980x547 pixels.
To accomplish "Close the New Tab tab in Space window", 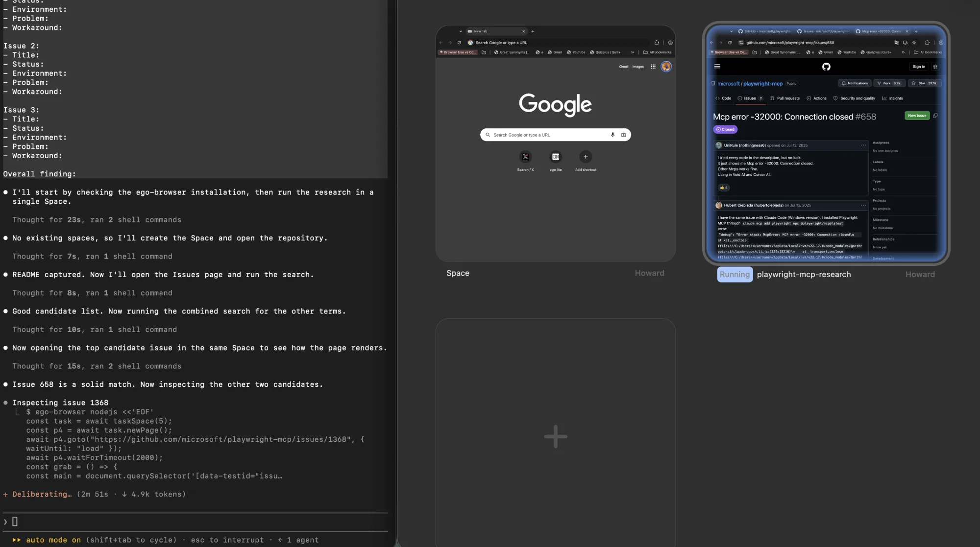I will pyautogui.click(x=523, y=31).
